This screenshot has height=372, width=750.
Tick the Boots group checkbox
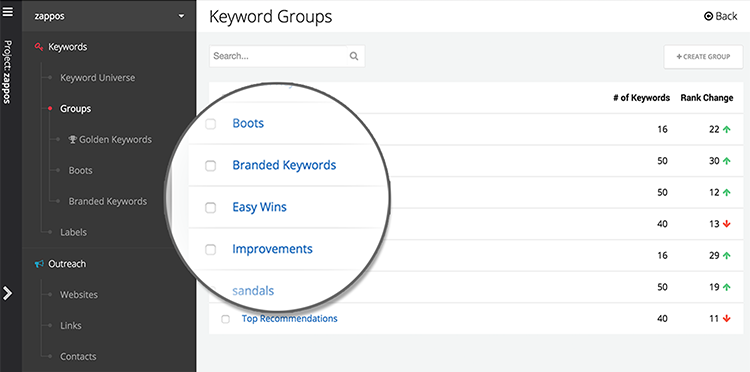coord(210,124)
